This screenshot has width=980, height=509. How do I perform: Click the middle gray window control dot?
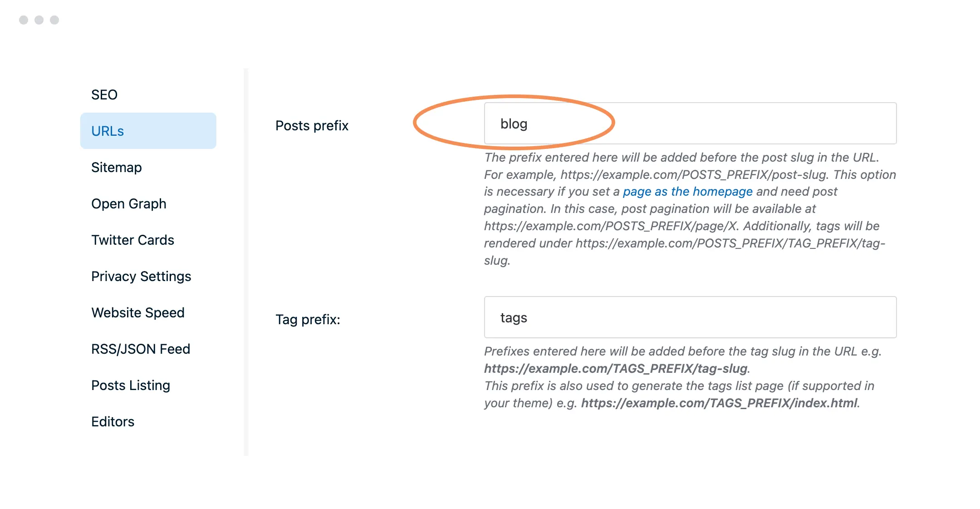click(x=39, y=20)
